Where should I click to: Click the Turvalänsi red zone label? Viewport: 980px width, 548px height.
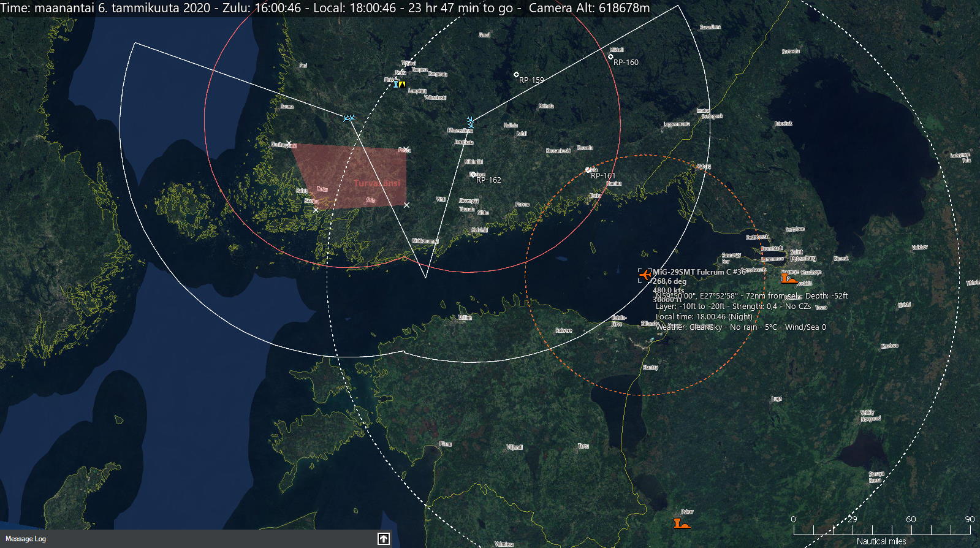tap(376, 183)
